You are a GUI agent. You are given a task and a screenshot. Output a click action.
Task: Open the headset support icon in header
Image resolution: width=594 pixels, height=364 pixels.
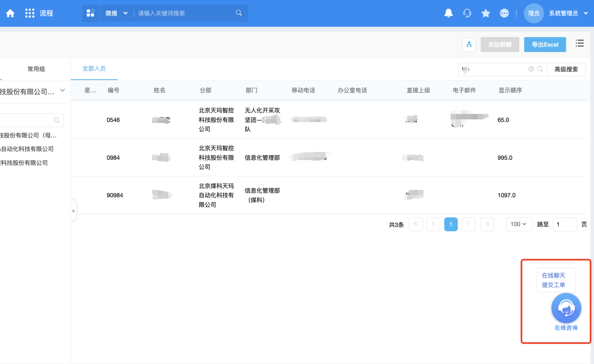pyautogui.click(x=467, y=14)
